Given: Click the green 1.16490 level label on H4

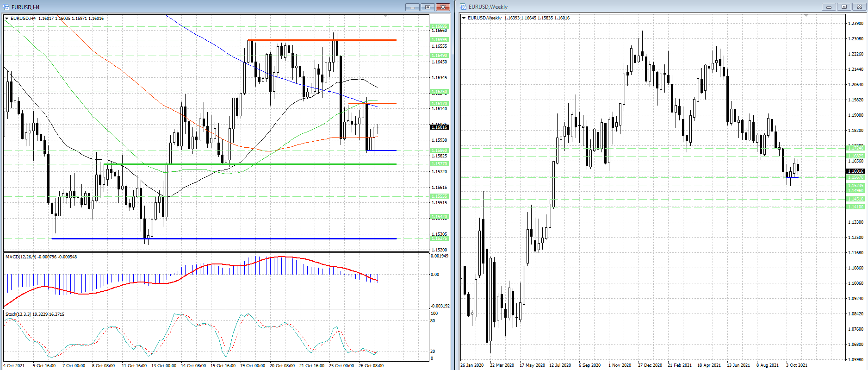Looking at the screenshot, I should point(439,56).
